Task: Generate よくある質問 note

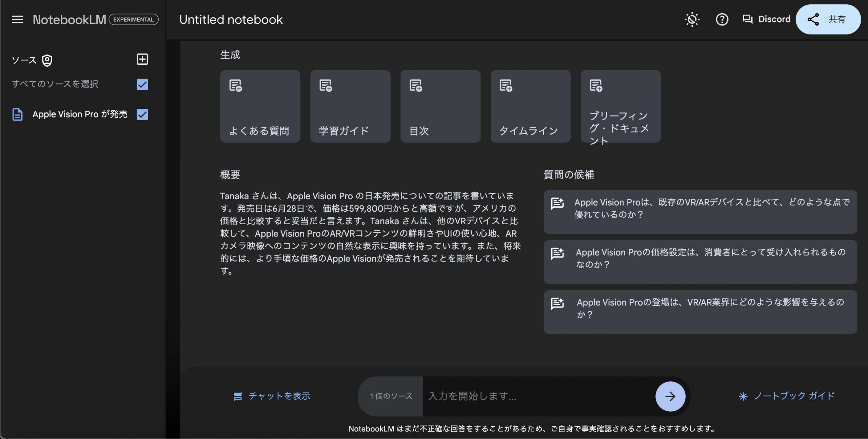Action: pyautogui.click(x=260, y=106)
